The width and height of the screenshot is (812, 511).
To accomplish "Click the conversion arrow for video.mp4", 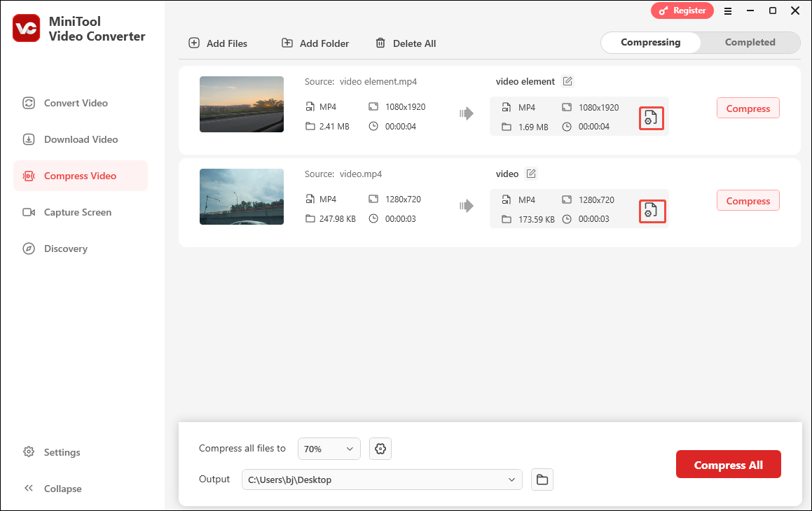I will [466, 206].
